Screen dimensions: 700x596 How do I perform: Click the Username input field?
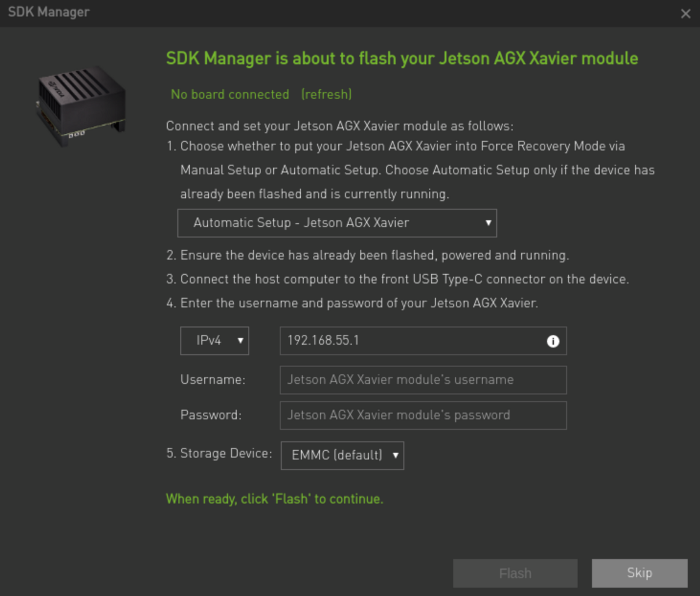(423, 380)
